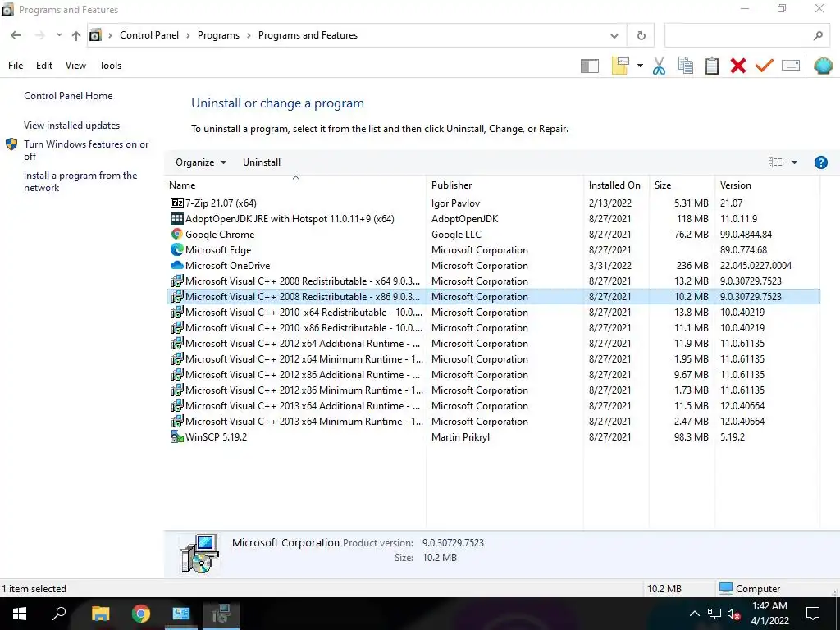Open the Edit menu
The image size is (840, 630).
click(44, 66)
